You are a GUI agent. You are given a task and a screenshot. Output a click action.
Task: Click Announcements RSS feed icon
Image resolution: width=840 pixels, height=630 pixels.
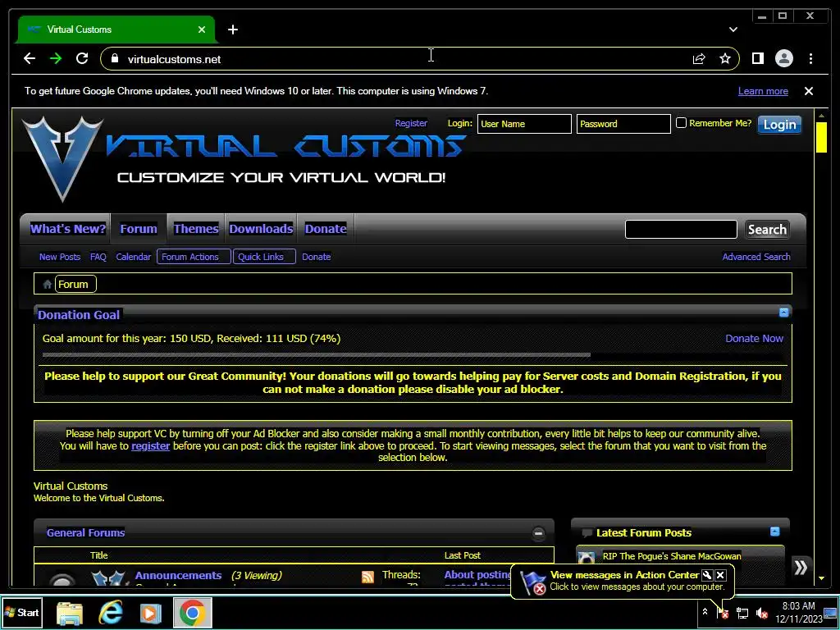click(367, 577)
